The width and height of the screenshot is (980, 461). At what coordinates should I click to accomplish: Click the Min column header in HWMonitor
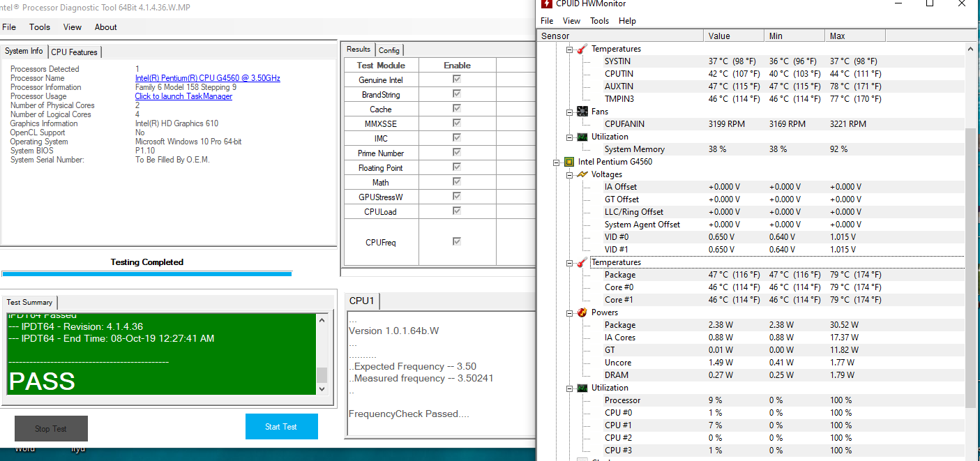794,36
